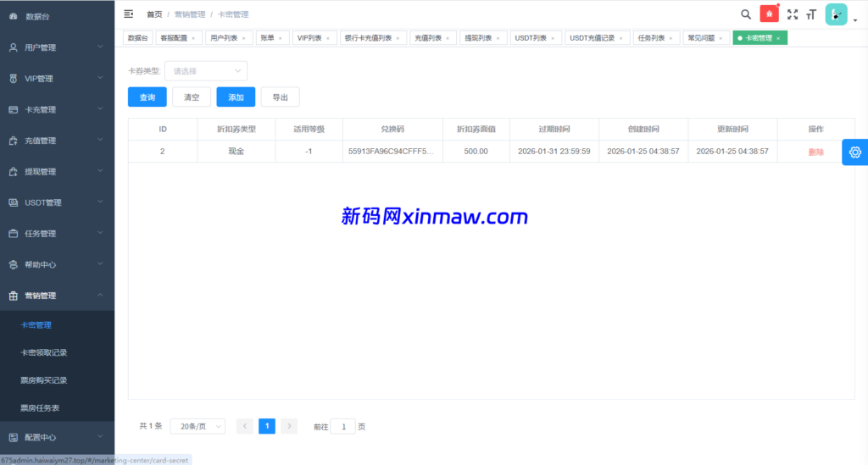Click the 折扣券类型 cell 现金
Image resolution: width=868 pixels, height=465 pixels.
point(236,151)
